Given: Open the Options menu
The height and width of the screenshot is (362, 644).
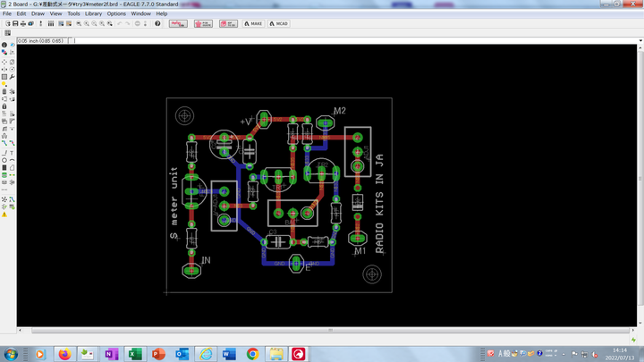Looking at the screenshot, I should click(116, 14).
